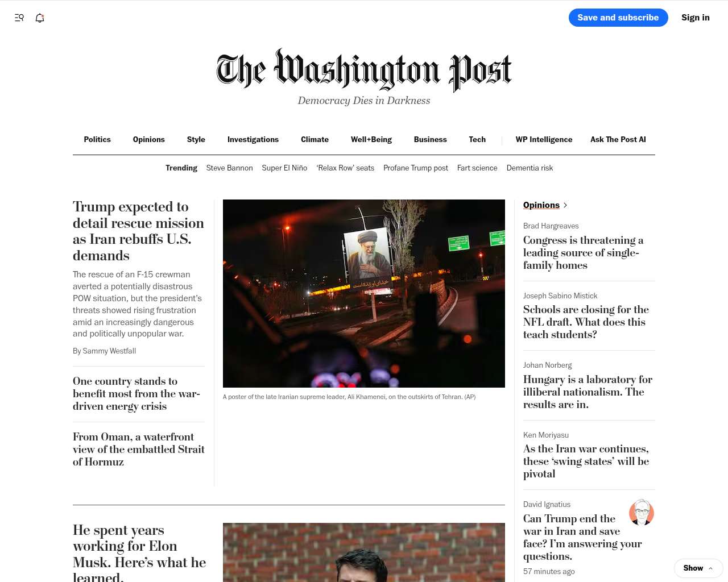Open the notifications bell icon
This screenshot has width=728, height=582.
click(40, 18)
